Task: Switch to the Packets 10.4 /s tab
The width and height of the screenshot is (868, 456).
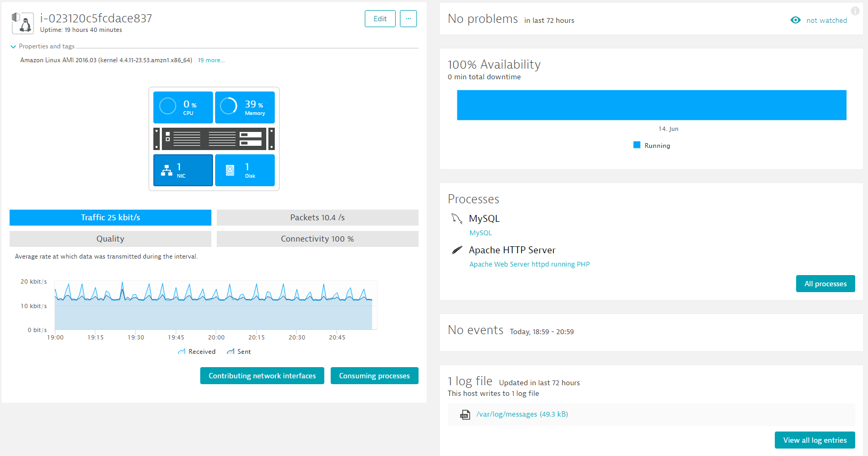Action: (317, 218)
